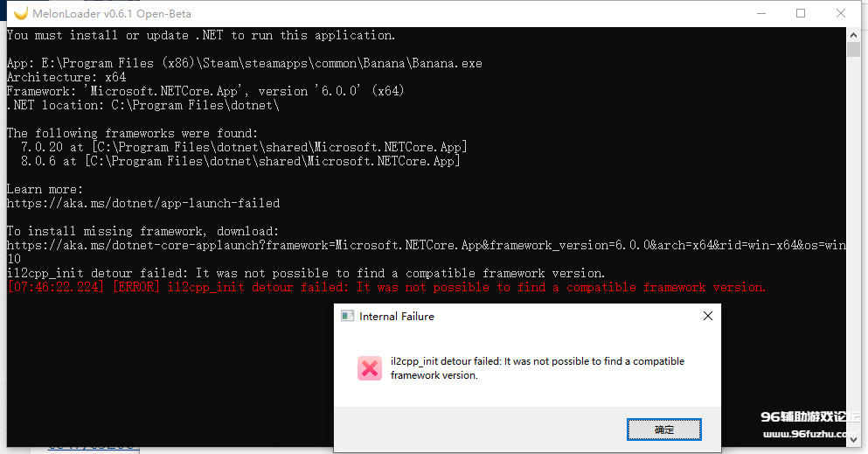
Task: Confirm the error with the 确定 button
Action: tap(663, 430)
